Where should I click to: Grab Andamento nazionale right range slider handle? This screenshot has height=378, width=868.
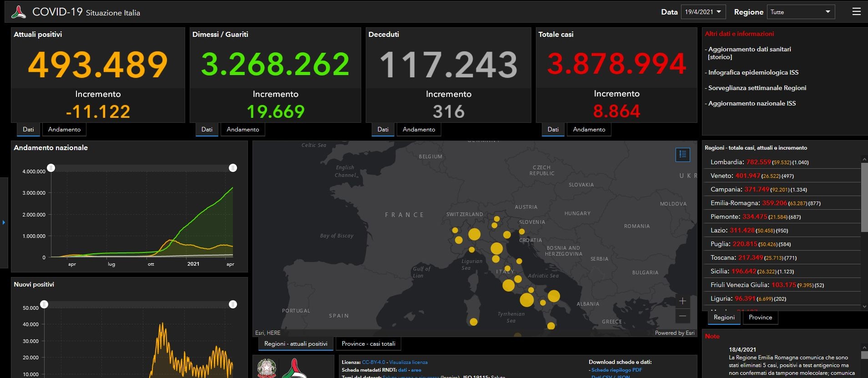click(233, 168)
